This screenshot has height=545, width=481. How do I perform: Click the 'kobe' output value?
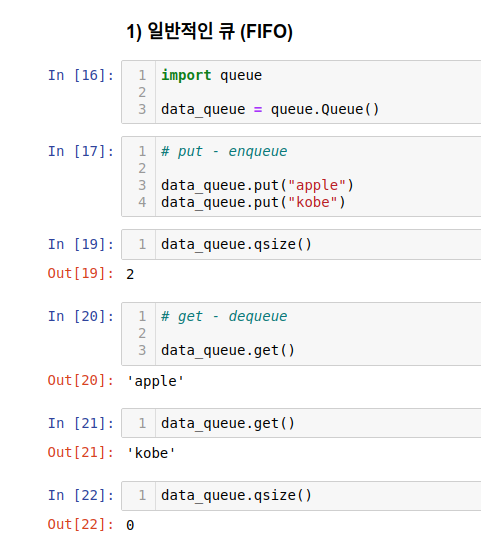click(x=151, y=453)
